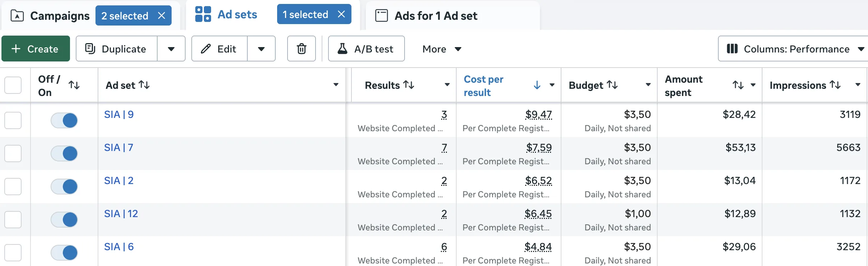This screenshot has height=266, width=868.
Task: Click the green Create button
Action: pos(36,49)
